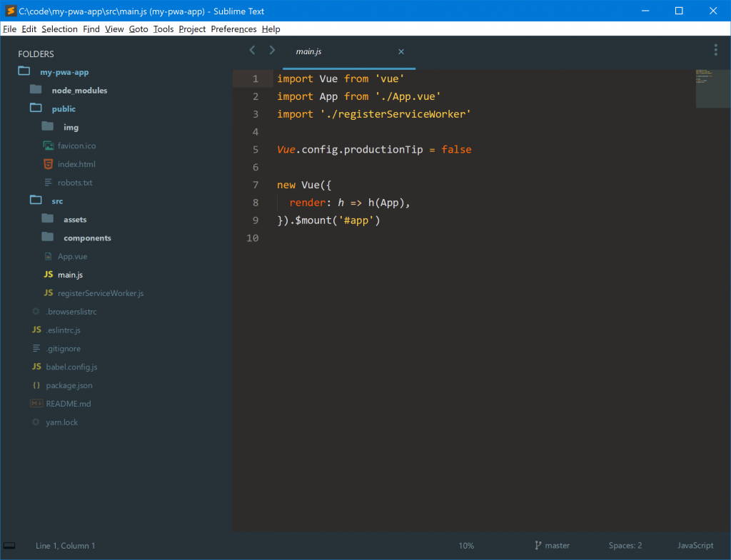Open the JavaScript syntax selector in status bar
The height and width of the screenshot is (560, 731).
pos(695,545)
